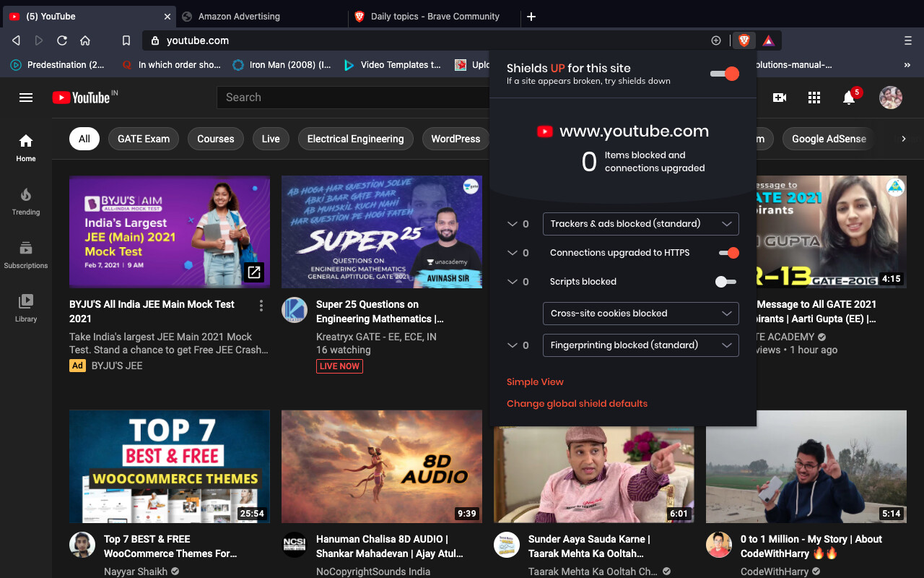Click the browser home icon

click(x=85, y=40)
